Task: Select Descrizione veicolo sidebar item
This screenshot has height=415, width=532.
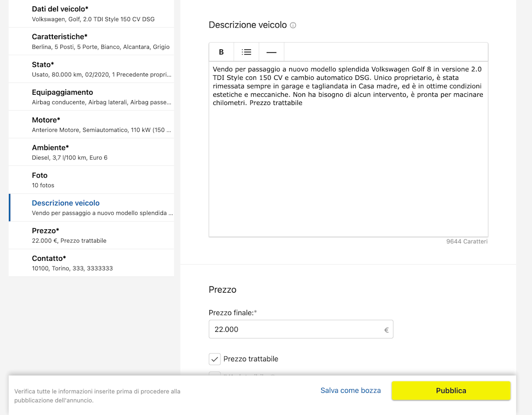Action: coord(91,207)
